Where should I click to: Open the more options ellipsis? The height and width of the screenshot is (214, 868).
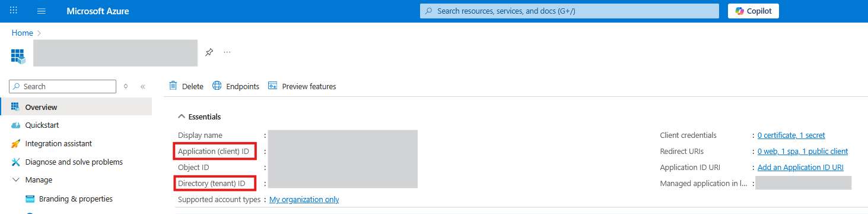[x=227, y=52]
